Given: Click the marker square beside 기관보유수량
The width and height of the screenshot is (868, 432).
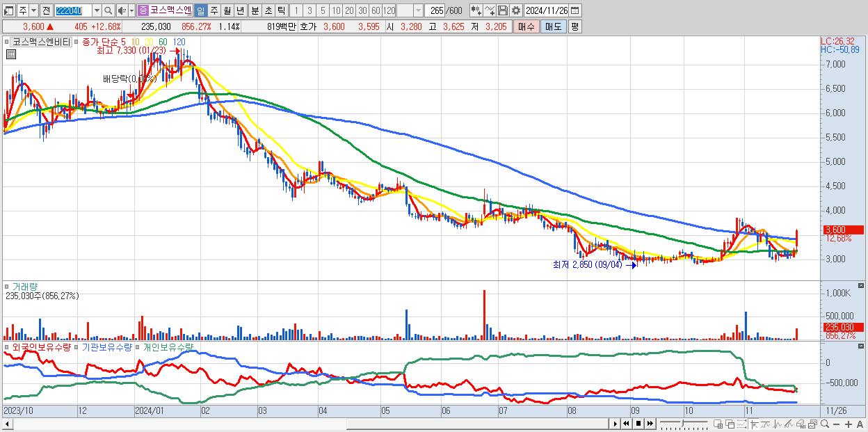Looking at the screenshot, I should (x=77, y=346).
